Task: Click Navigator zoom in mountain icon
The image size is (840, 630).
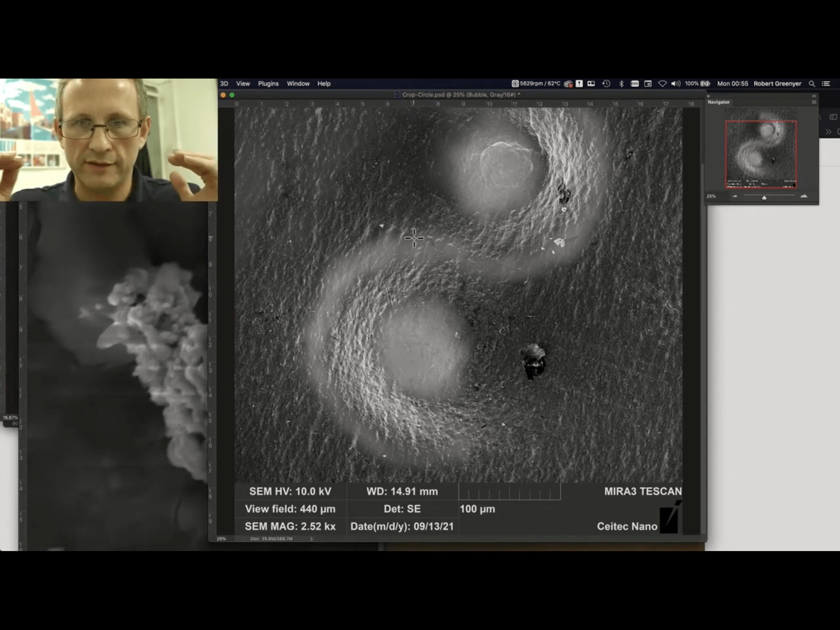Action: (803, 196)
